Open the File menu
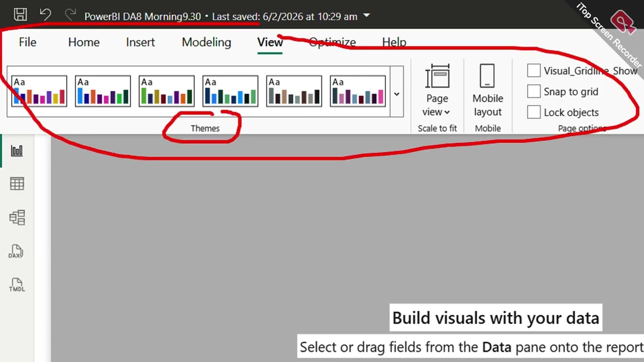 [x=28, y=42]
